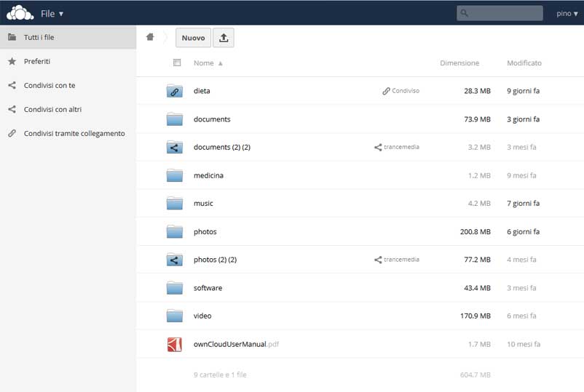Screen dimensions: 584x392
Task: Open the dieta link-shared folder icon
Action: point(174,92)
